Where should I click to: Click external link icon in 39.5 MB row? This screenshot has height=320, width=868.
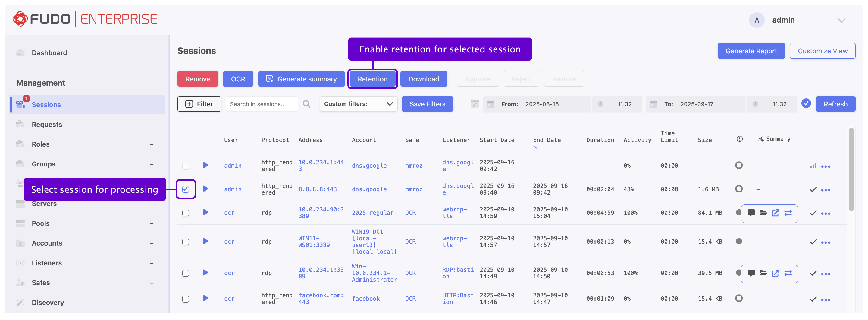pos(775,273)
